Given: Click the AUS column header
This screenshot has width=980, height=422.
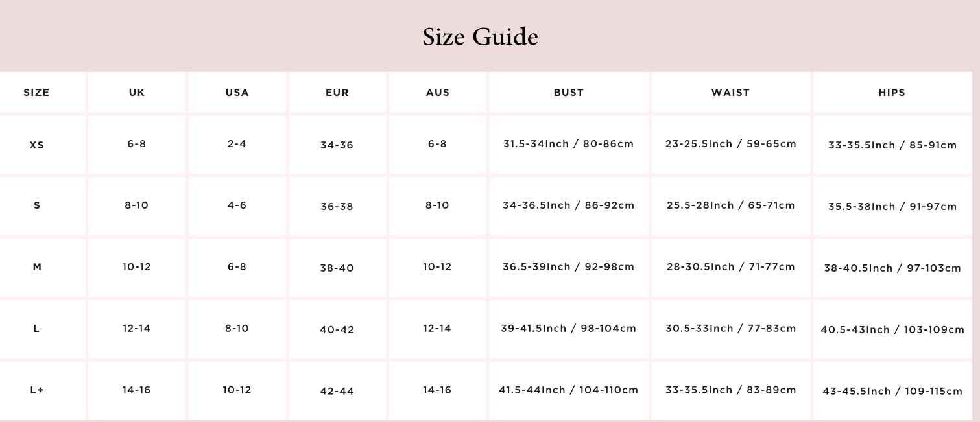Looking at the screenshot, I should pos(438,93).
